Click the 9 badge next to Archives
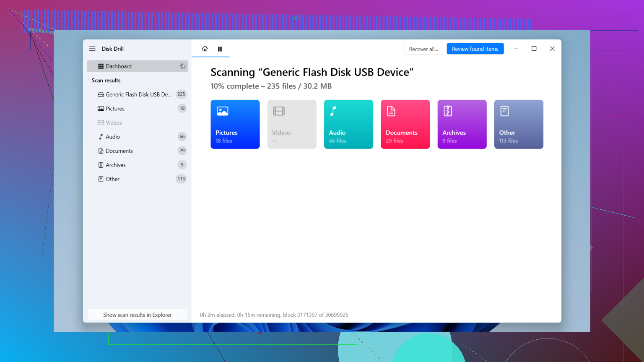The image size is (644, 362). 182,165
